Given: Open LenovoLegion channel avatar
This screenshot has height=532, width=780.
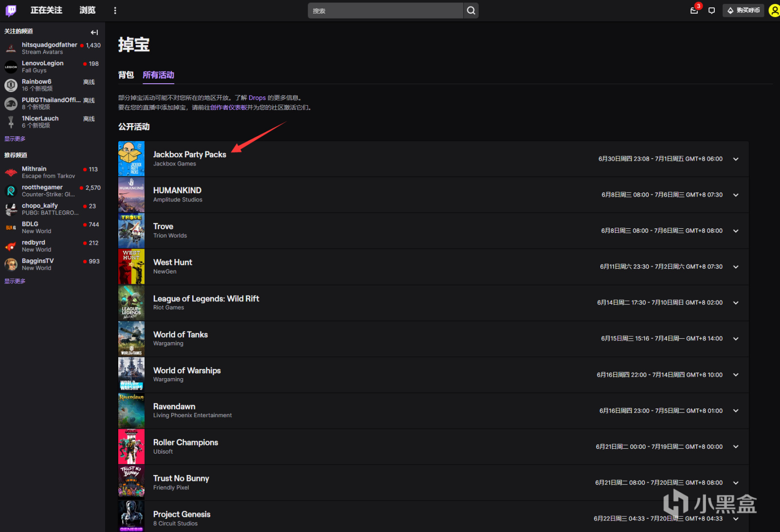Looking at the screenshot, I should (x=11, y=67).
